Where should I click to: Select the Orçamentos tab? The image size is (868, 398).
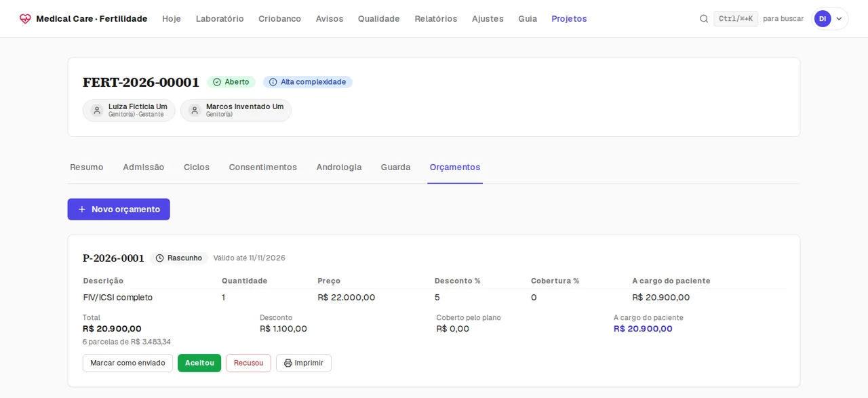pos(455,167)
